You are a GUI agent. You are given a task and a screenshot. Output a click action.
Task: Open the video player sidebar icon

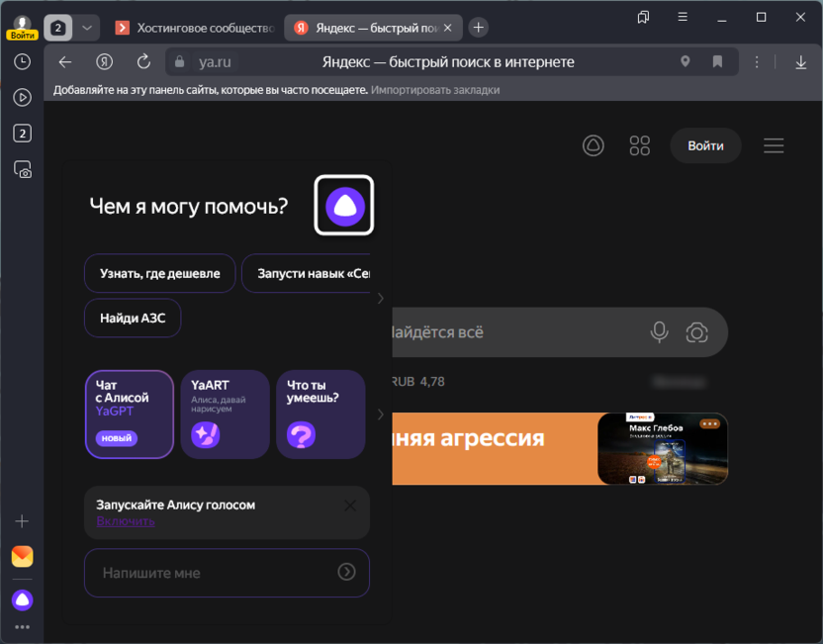(22, 98)
